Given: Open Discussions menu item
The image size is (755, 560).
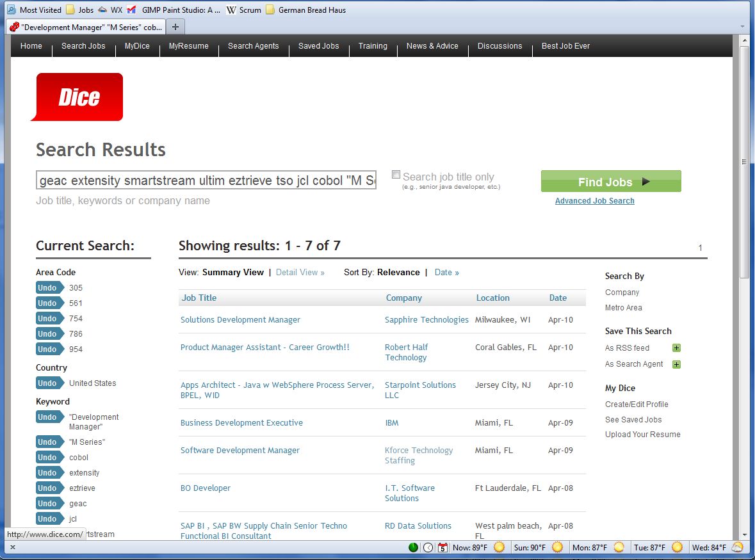Looking at the screenshot, I should [x=499, y=45].
